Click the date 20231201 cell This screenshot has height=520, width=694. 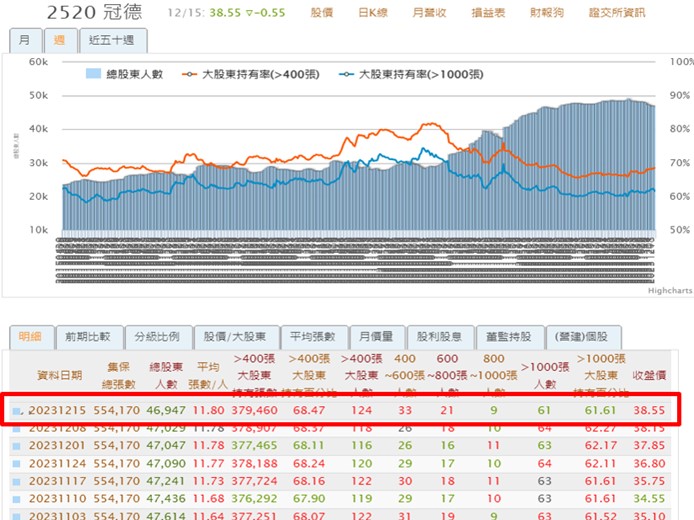(57, 446)
